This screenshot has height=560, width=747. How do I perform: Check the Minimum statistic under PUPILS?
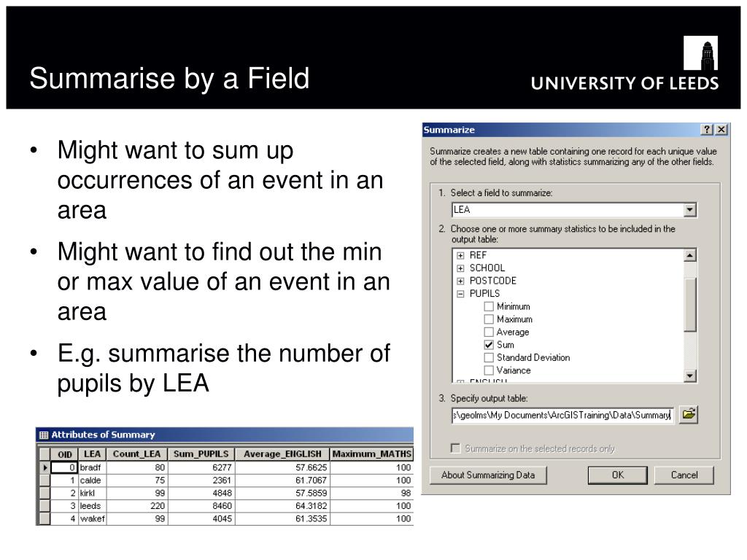coord(489,306)
